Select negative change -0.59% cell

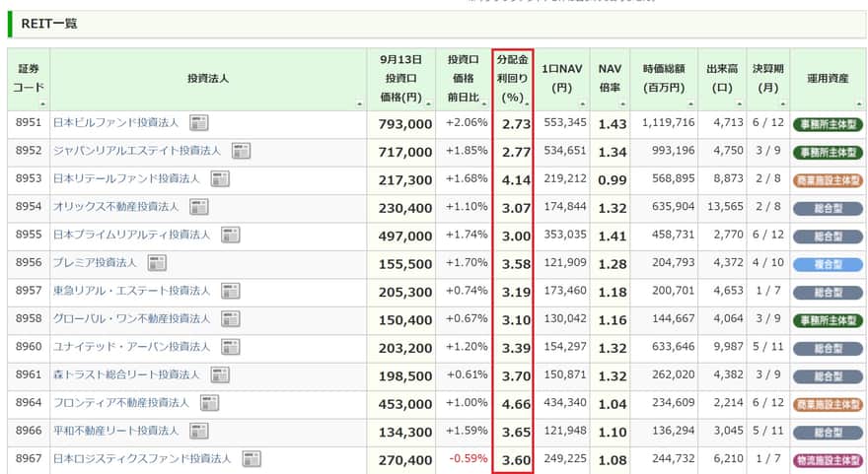(x=464, y=458)
